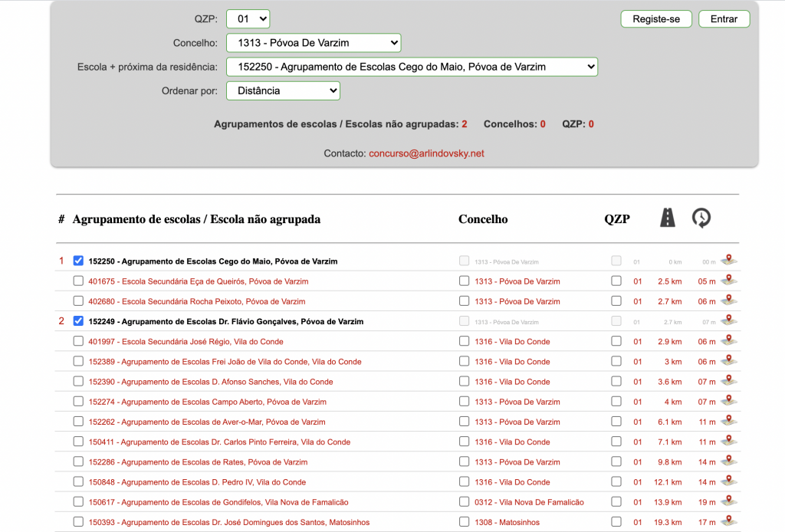This screenshot has height=532, width=785.
Task: Open map pin for Agrupamento Cego do Maio
Action: [729, 260]
